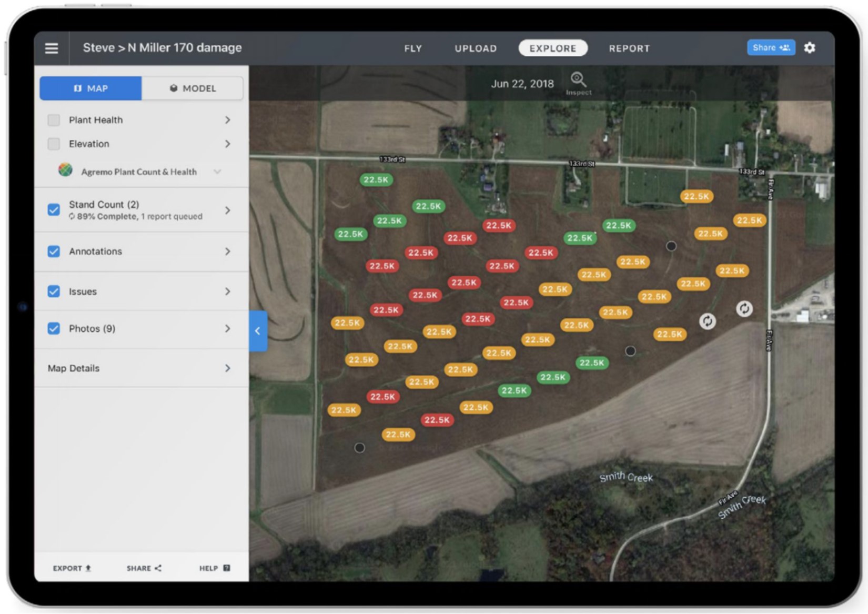868x614 pixels.
Task: Enable the Plant Health layer checkbox
Action: 54,120
